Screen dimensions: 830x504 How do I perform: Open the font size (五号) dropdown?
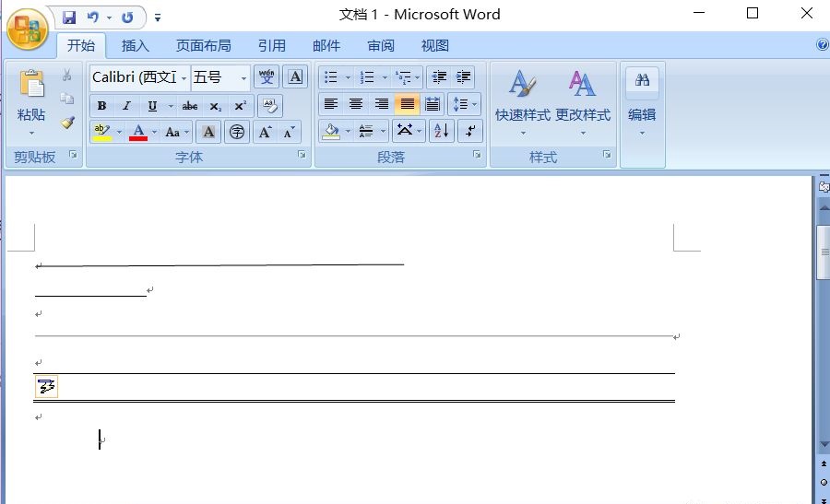[243, 77]
